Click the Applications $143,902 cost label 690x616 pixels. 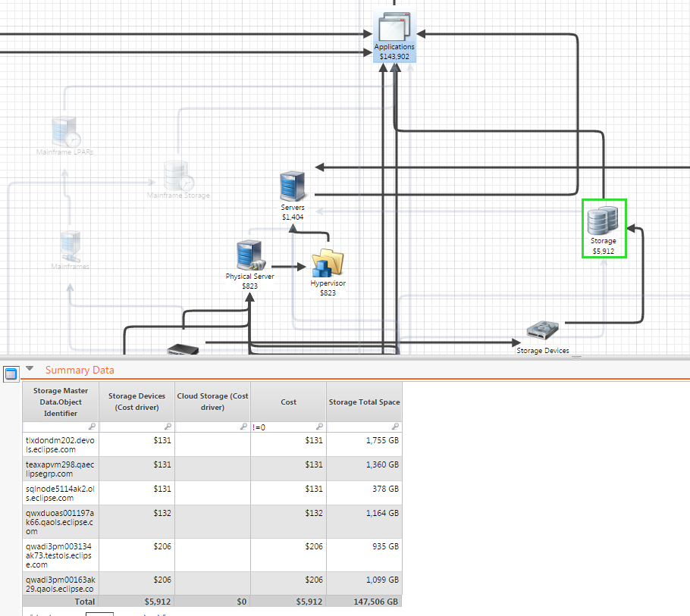pyautogui.click(x=394, y=56)
